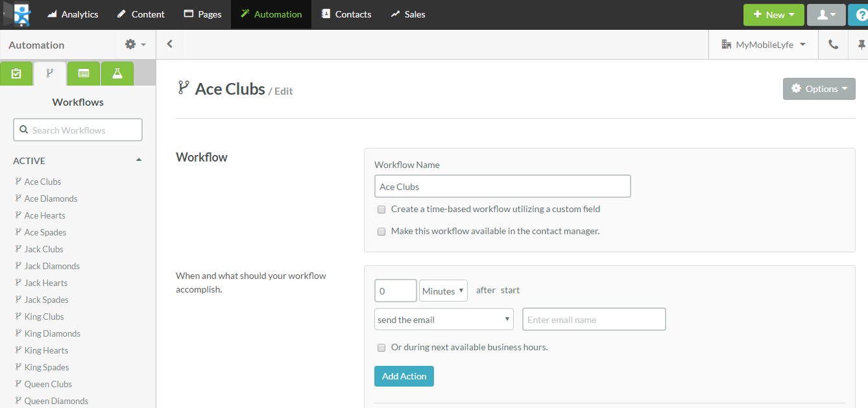Image resolution: width=868 pixels, height=408 pixels.
Task: Open the MyMobileLyfe company dropdown
Action: tap(764, 45)
